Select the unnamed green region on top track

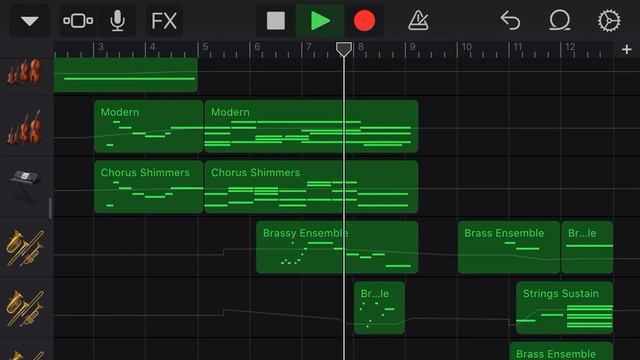tap(126, 75)
